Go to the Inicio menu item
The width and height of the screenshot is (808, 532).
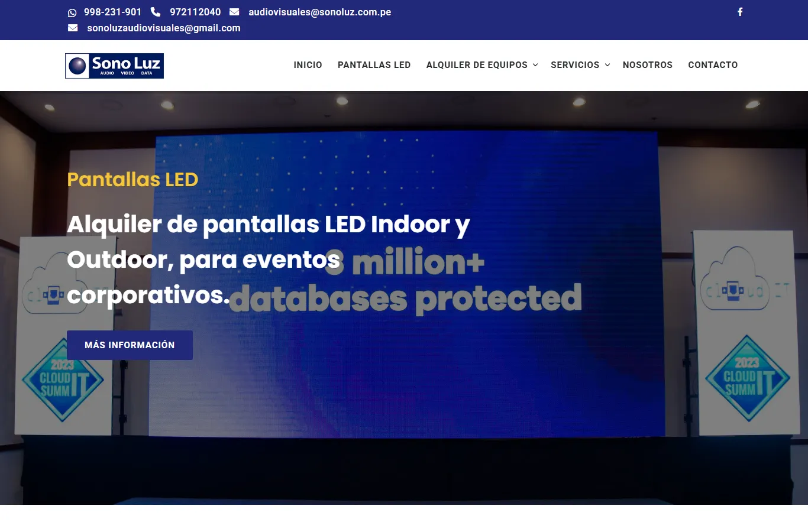pos(308,65)
